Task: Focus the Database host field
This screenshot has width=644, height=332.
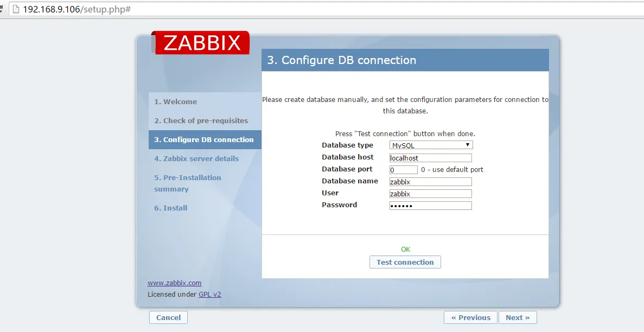Action: (430, 158)
